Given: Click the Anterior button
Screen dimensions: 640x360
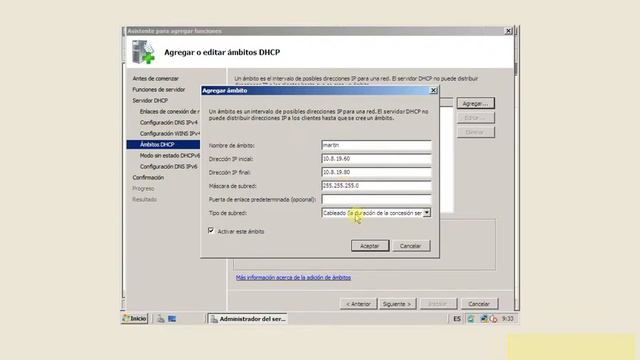Looking at the screenshot, I should click(358, 304).
